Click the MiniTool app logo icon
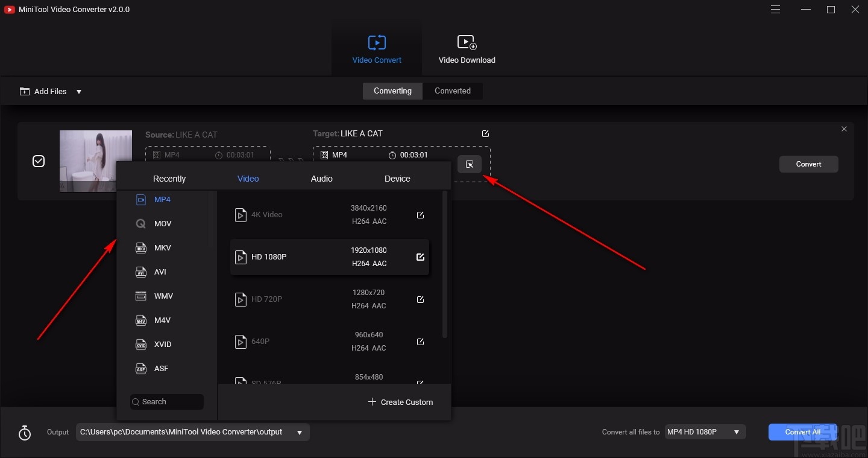 10,9
